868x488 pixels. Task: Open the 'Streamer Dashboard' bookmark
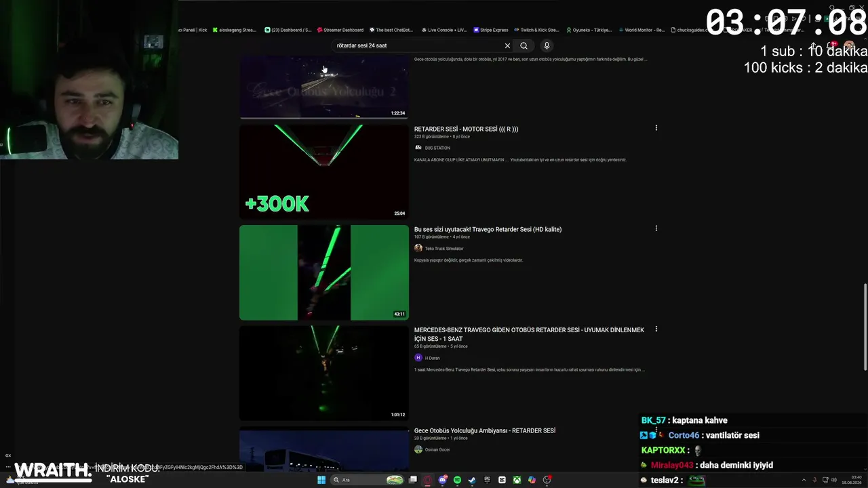click(x=340, y=30)
